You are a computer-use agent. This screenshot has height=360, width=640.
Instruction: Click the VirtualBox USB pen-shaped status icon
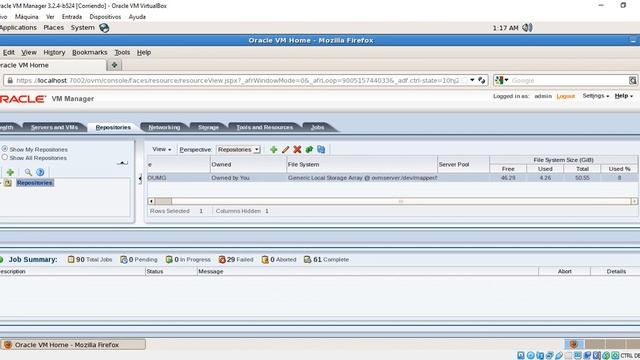coord(559,356)
